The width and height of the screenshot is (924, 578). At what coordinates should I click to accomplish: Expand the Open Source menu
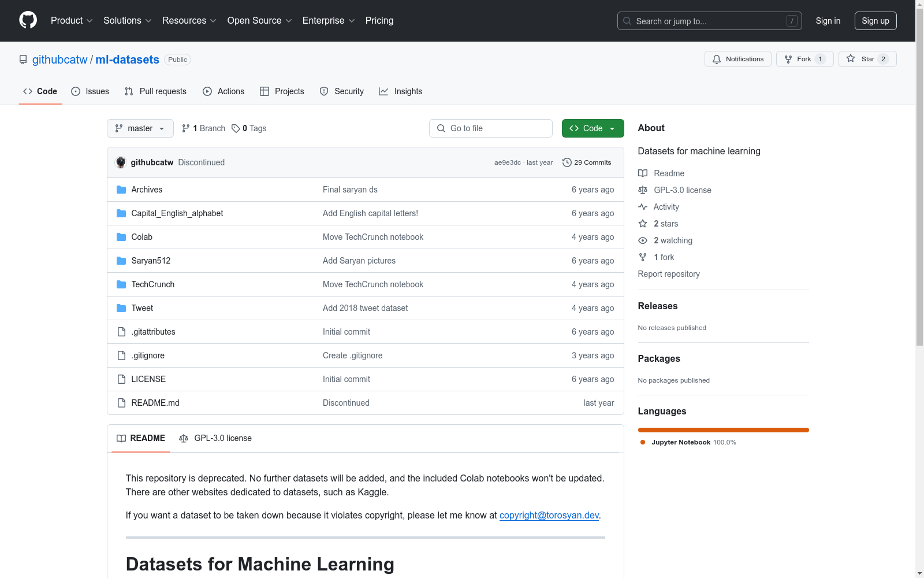pos(260,21)
